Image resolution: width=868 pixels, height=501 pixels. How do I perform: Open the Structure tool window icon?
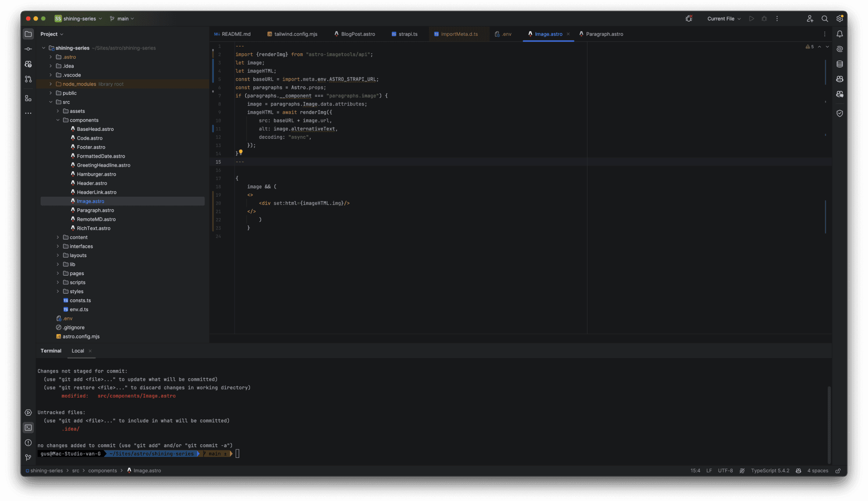pos(28,98)
